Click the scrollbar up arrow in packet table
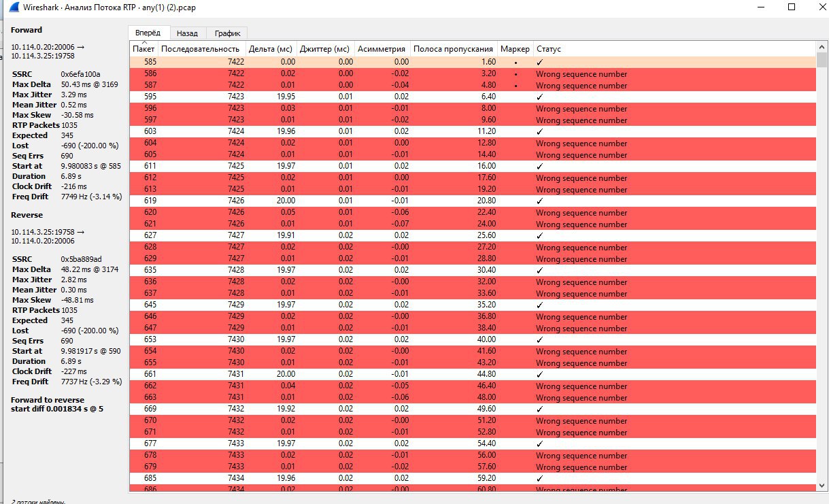The height and width of the screenshot is (504, 829). (x=822, y=47)
